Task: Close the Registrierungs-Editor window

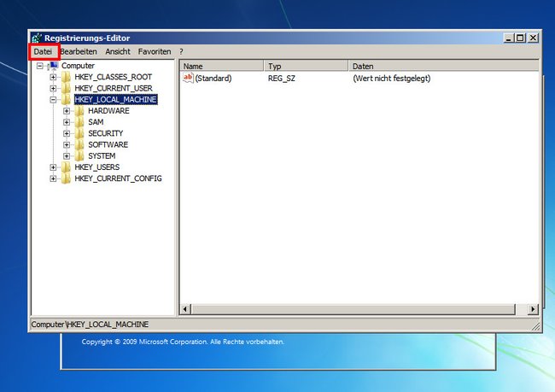Action: (x=533, y=38)
